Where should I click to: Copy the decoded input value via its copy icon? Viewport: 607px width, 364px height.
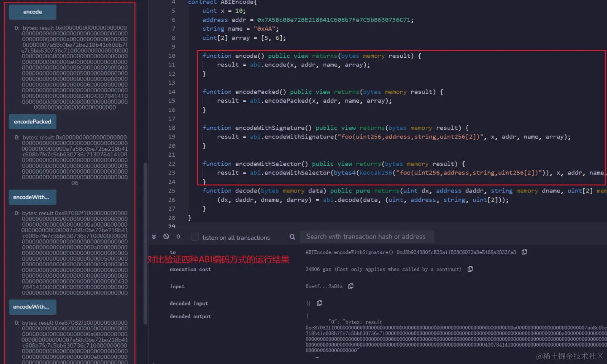click(319, 303)
